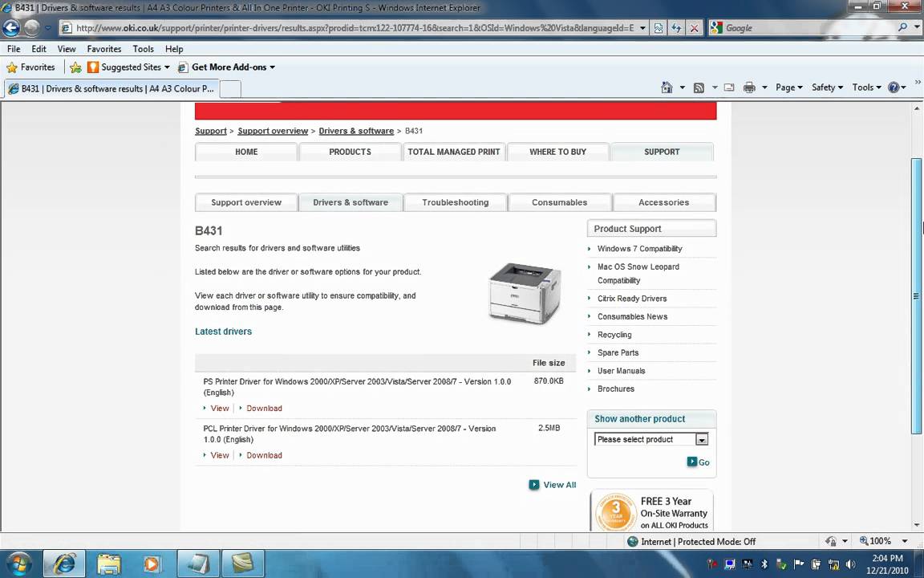
Task: Open the View menu
Action: pyautogui.click(x=67, y=49)
